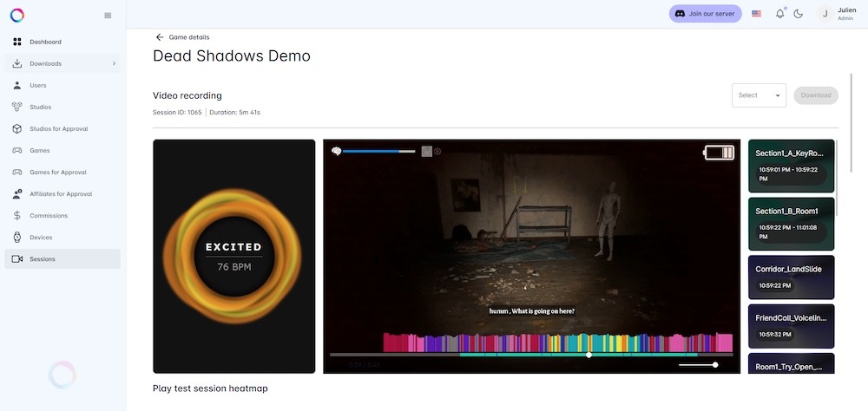Click the back arrow icon
Viewport: 868px width, 411px height.
(x=160, y=37)
